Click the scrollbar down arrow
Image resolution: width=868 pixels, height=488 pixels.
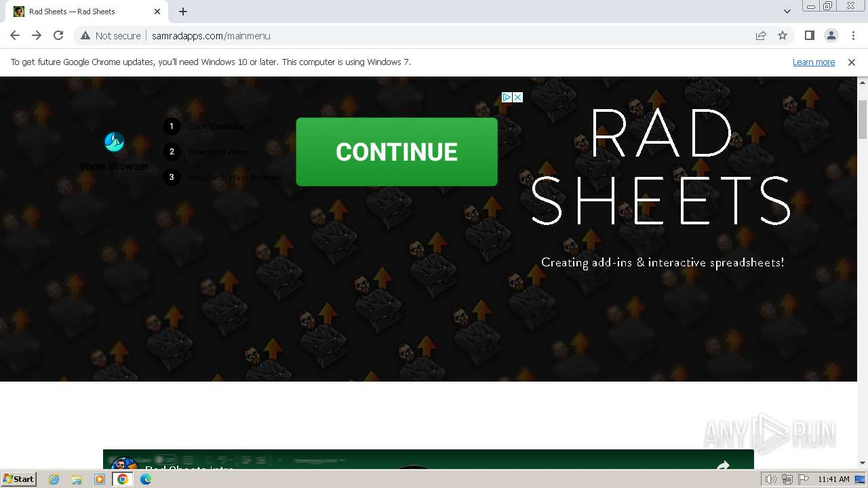pos(863,463)
